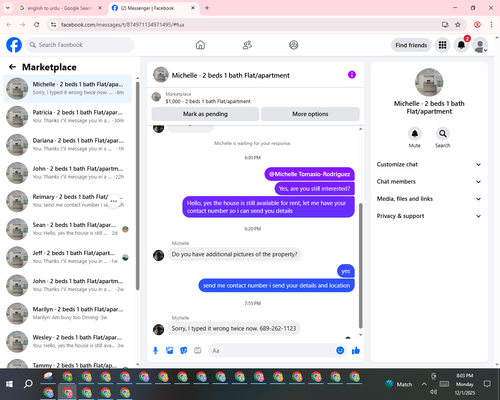Viewport: 500px width, 400px height.
Task: Expand Chat members section
Action: click(429, 182)
